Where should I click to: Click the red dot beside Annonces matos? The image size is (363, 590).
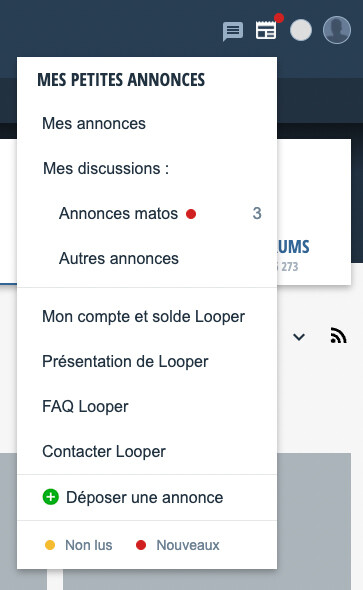191,214
